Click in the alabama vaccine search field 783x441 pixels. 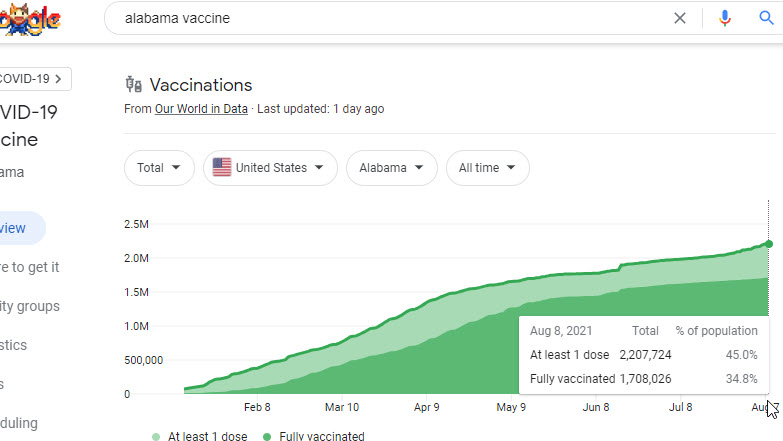(x=390, y=18)
